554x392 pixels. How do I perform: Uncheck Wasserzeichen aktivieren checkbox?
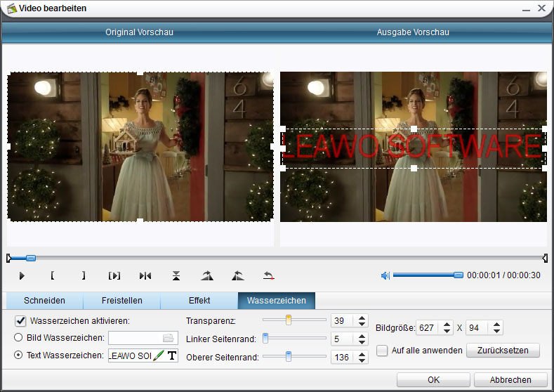point(20,321)
